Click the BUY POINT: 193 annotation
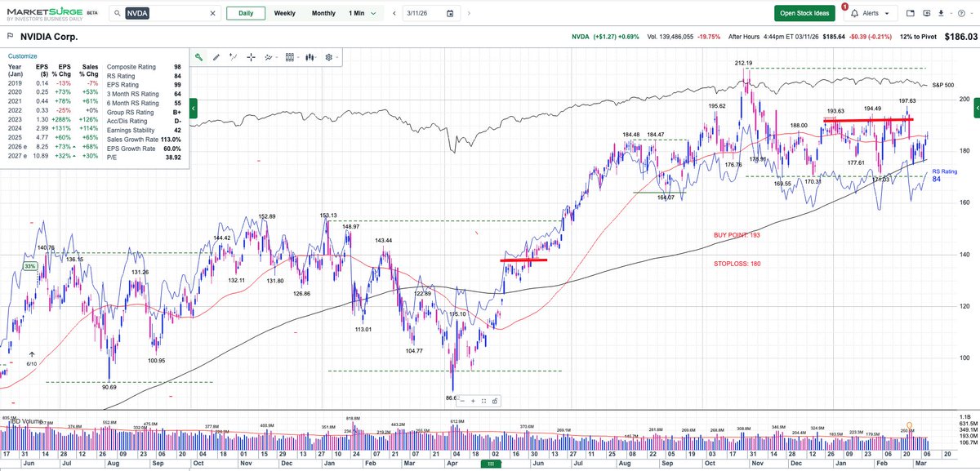The width and height of the screenshot is (980, 471). pos(737,235)
